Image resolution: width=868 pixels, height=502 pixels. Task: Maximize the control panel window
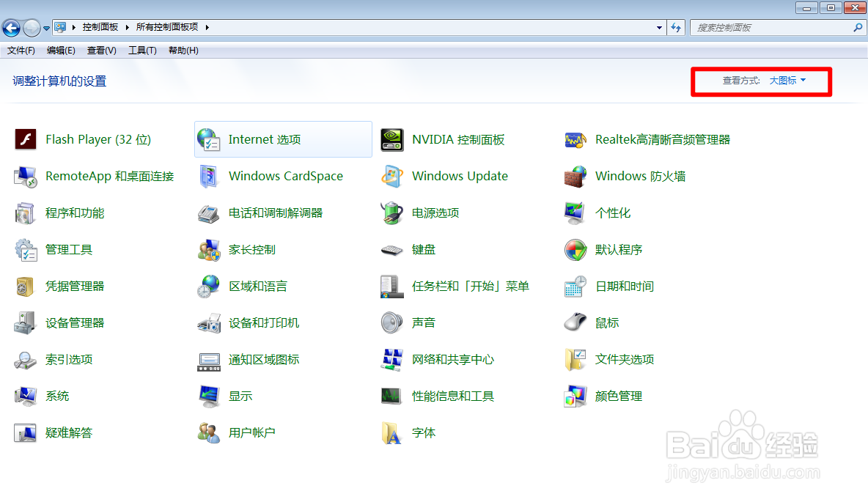click(x=831, y=8)
